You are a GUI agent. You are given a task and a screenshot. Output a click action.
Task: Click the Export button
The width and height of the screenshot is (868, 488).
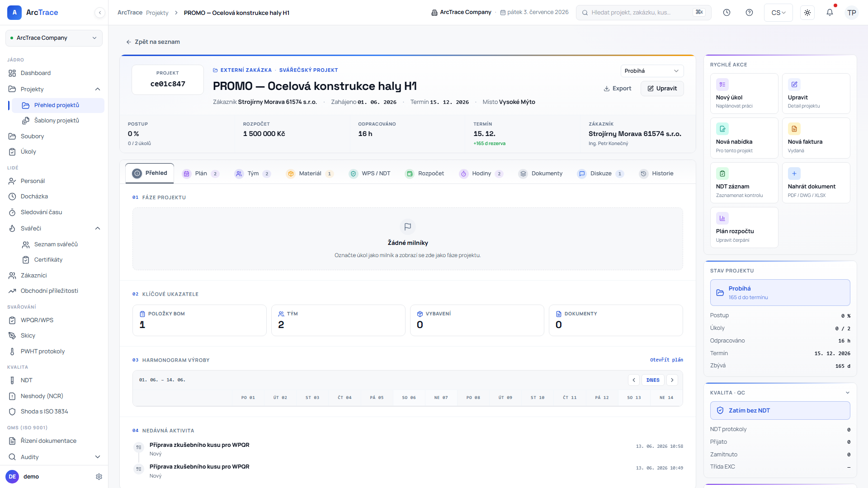pos(618,89)
